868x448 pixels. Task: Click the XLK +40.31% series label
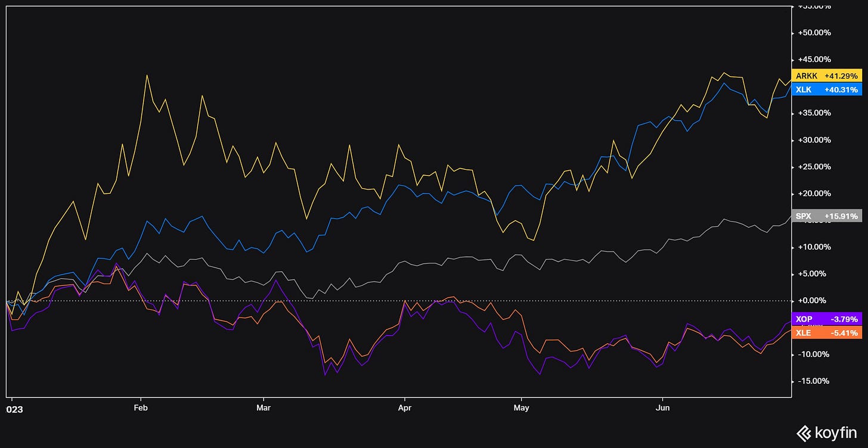[x=826, y=90]
